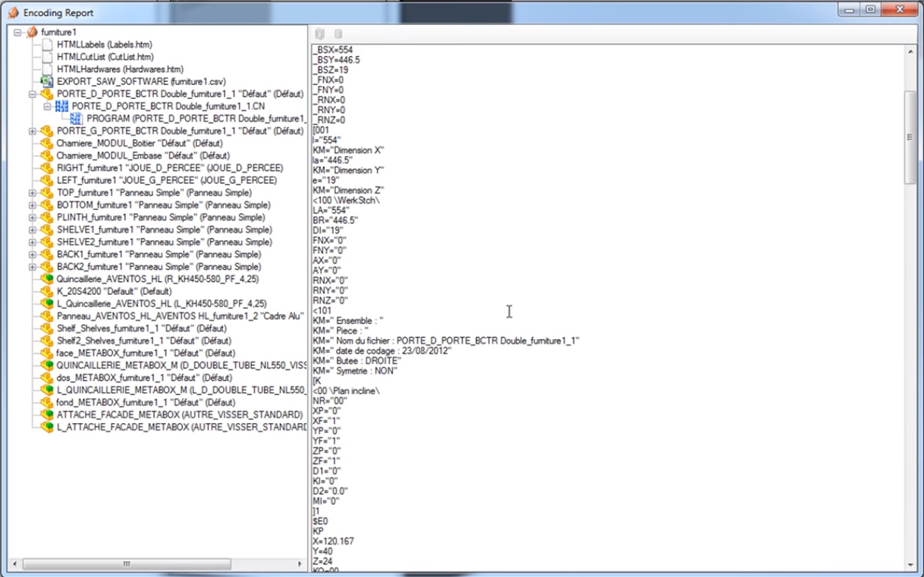Click the PROGRAM node CN code icon
The height and width of the screenshot is (577, 924).
[x=76, y=119]
